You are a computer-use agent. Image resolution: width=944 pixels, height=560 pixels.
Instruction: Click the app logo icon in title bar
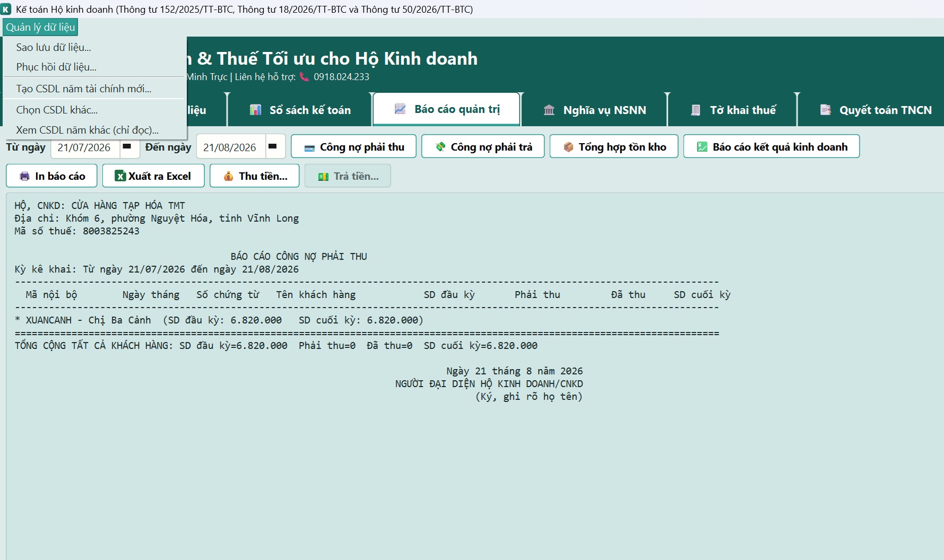[x=6, y=9]
